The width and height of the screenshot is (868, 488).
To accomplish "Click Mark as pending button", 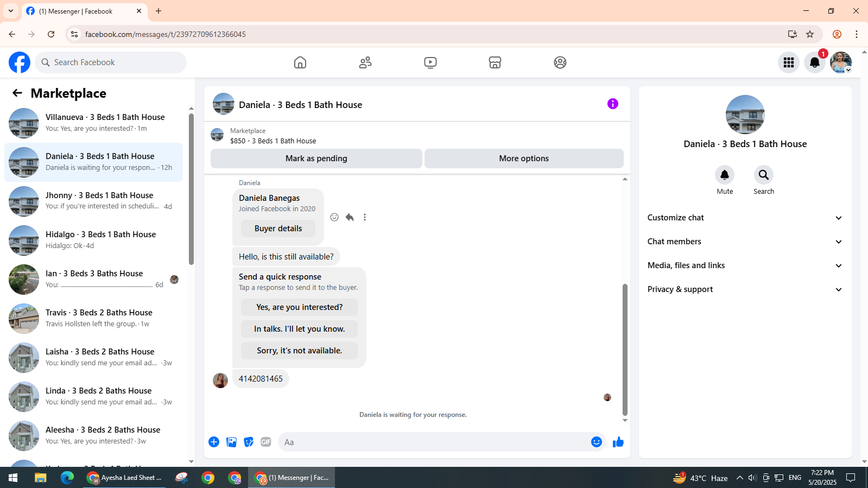I will [316, 159].
